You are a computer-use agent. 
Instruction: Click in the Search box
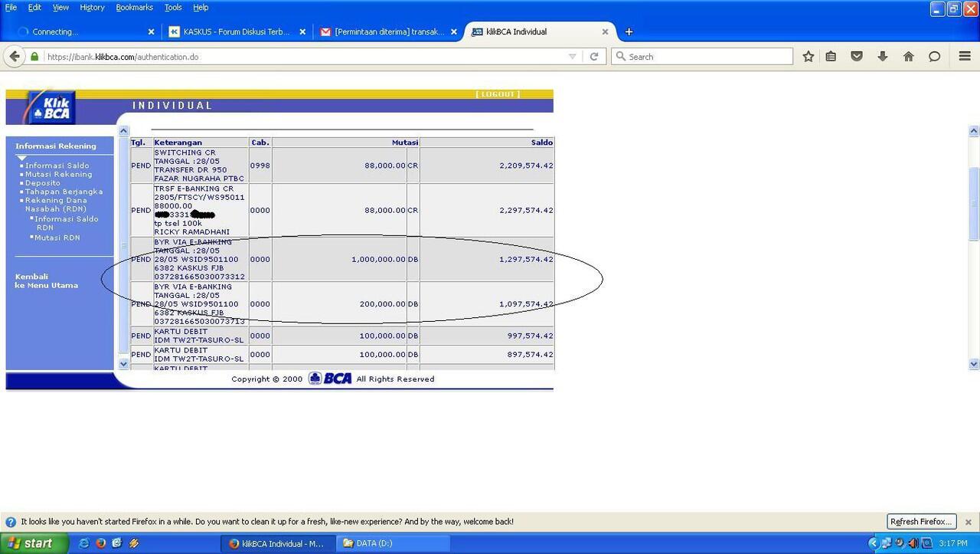pos(702,57)
